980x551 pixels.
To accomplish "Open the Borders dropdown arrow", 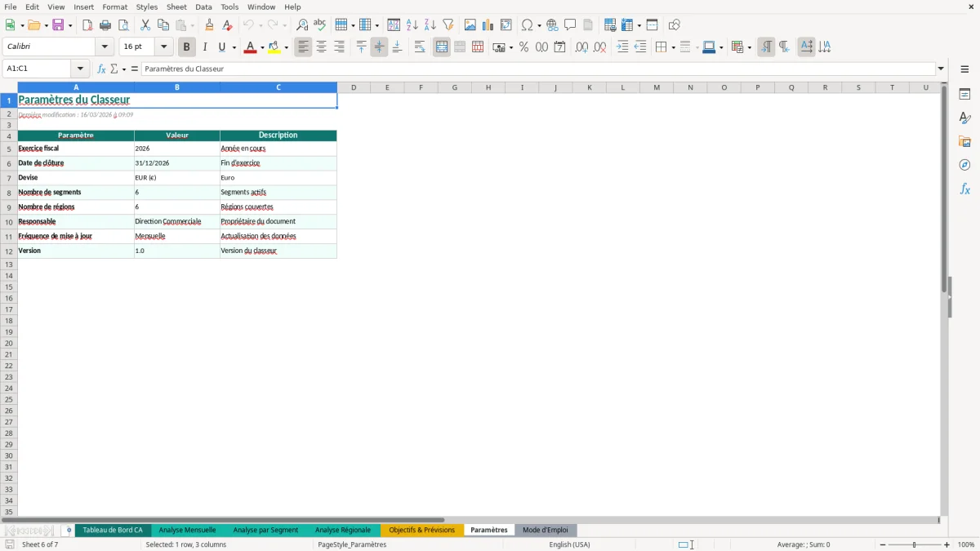I will click(x=673, y=47).
